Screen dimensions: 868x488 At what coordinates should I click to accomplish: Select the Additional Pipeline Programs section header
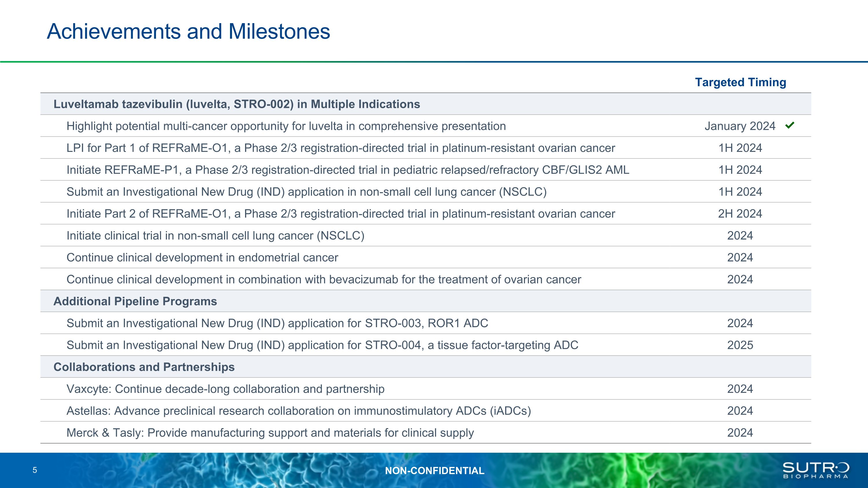point(135,301)
